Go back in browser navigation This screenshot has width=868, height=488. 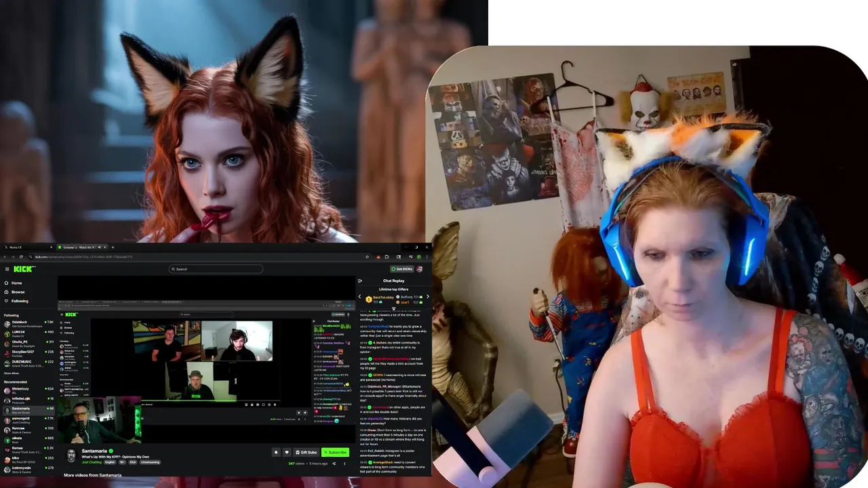(5, 257)
